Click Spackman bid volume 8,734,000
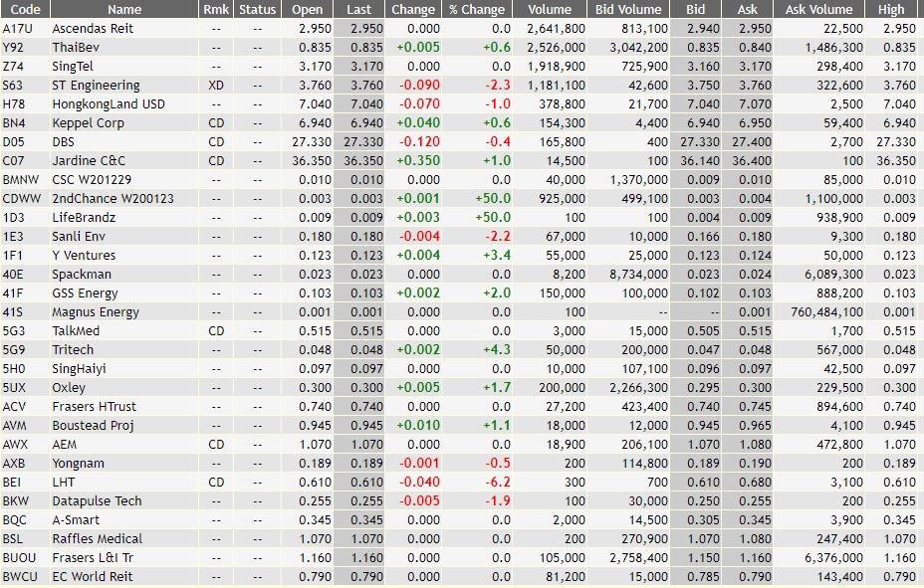 tap(639, 275)
